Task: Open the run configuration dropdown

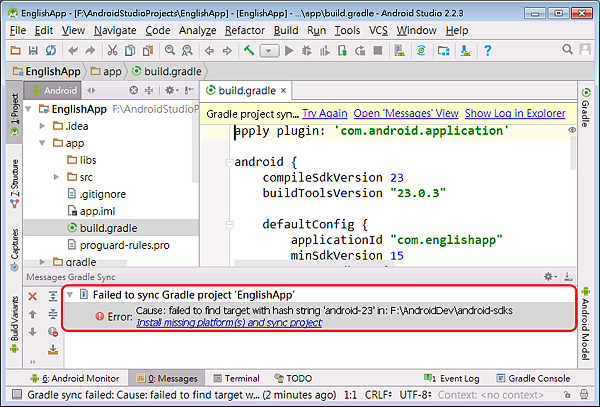Action: click(x=269, y=51)
